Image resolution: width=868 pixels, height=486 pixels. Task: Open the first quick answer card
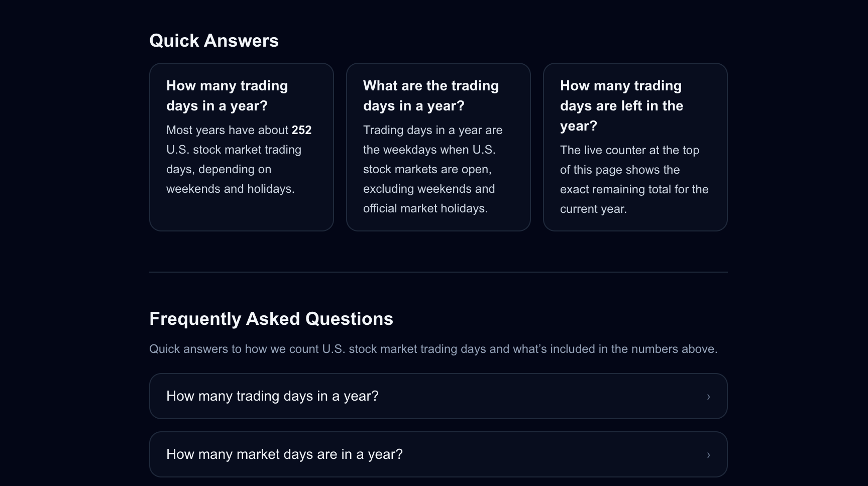[x=241, y=147]
